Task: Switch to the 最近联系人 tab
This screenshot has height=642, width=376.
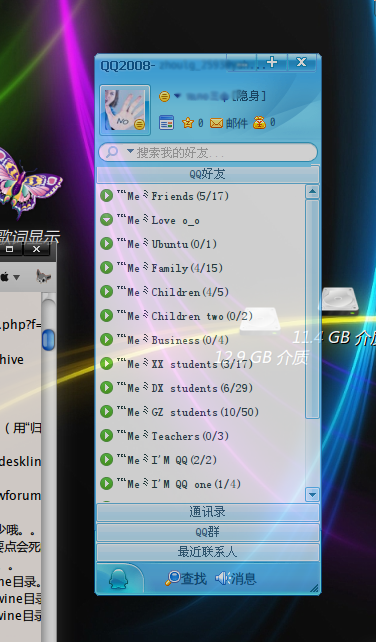Action: 208,552
